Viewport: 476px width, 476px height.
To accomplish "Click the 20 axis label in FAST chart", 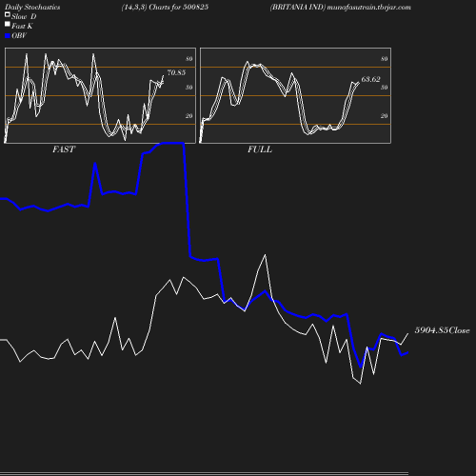I will tap(189, 116).
